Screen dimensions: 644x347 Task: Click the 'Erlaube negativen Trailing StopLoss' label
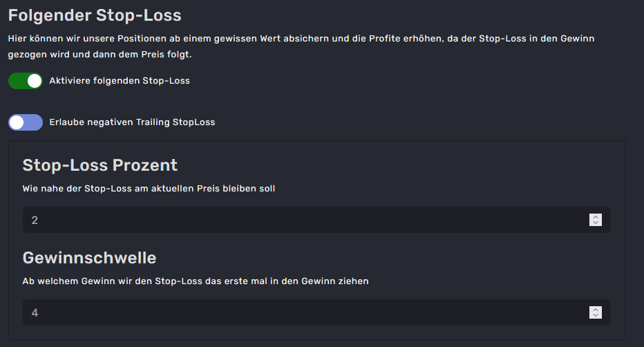pyautogui.click(x=132, y=122)
